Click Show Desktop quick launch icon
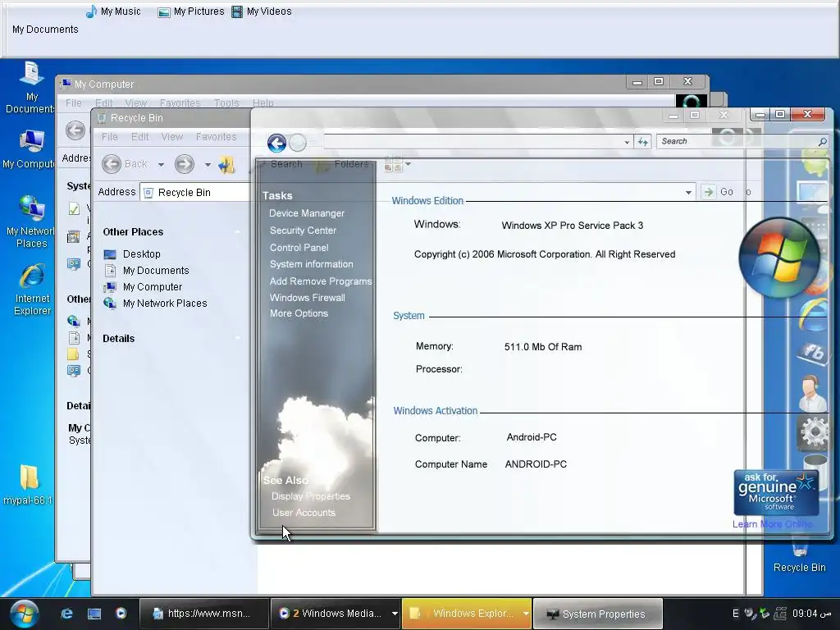 [94, 614]
